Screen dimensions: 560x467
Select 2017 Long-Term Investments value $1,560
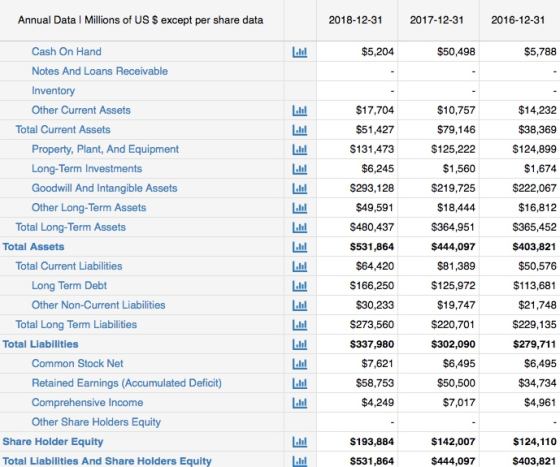[459, 169]
